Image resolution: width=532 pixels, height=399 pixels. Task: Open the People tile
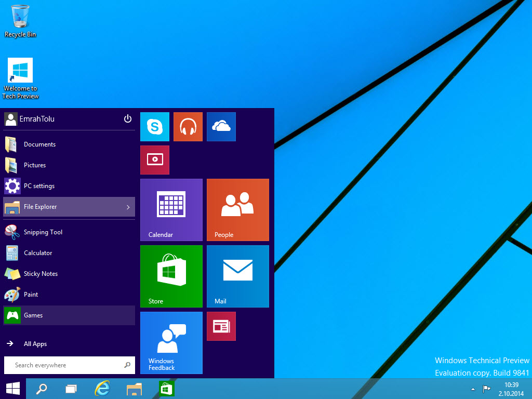[238, 210]
